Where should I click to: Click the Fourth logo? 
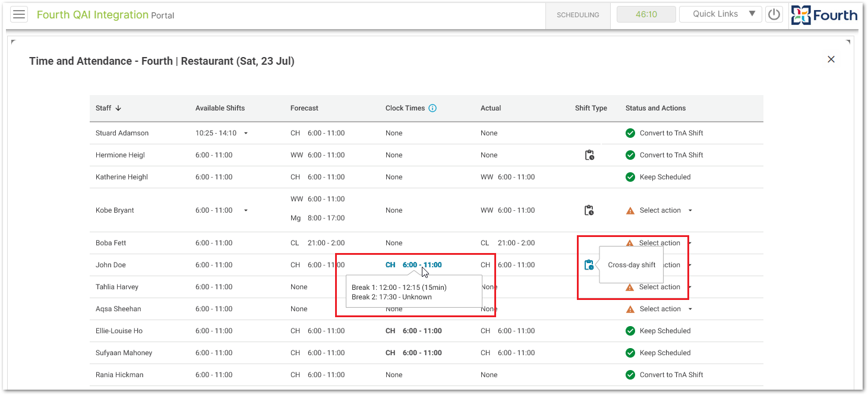(824, 15)
